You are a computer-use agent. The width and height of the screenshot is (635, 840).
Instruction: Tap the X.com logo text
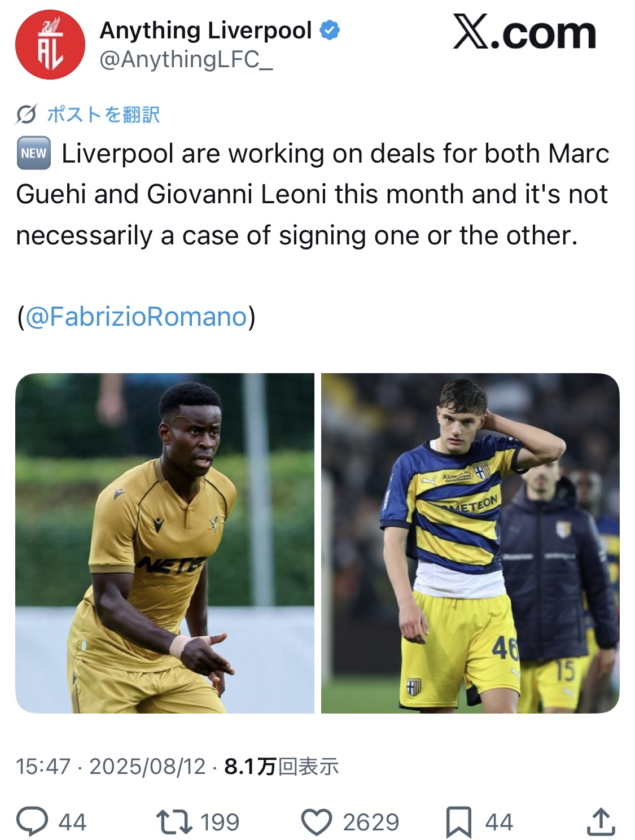[524, 33]
